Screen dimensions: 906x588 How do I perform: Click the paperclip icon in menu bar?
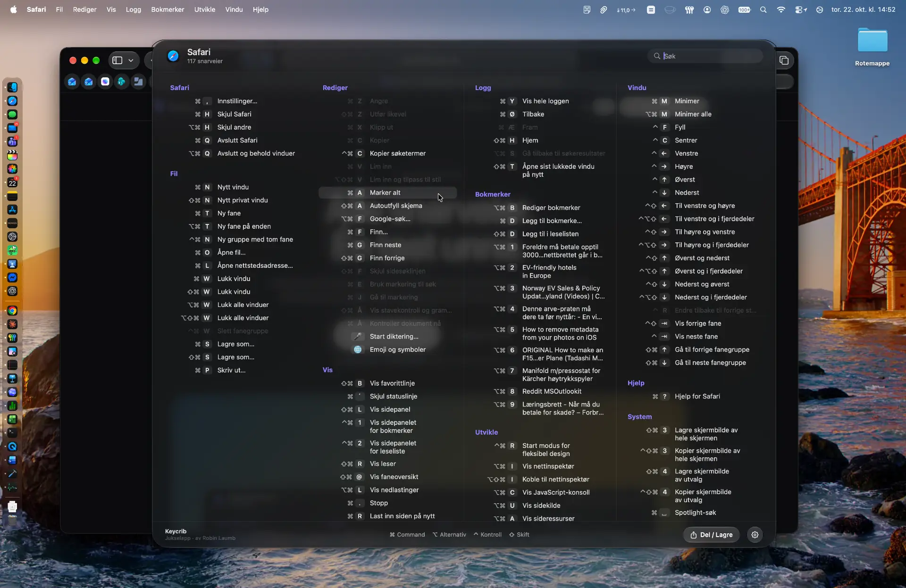(x=604, y=9)
